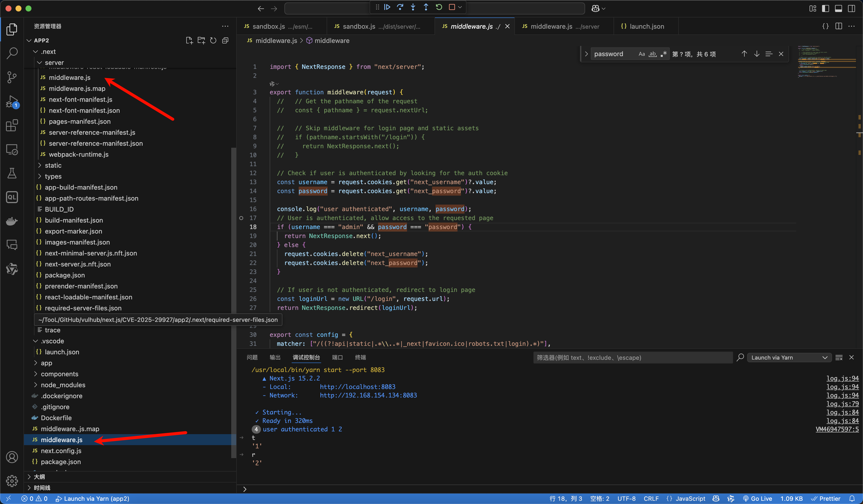Expand the static folder
Image resolution: width=863 pixels, height=504 pixels.
tap(39, 165)
